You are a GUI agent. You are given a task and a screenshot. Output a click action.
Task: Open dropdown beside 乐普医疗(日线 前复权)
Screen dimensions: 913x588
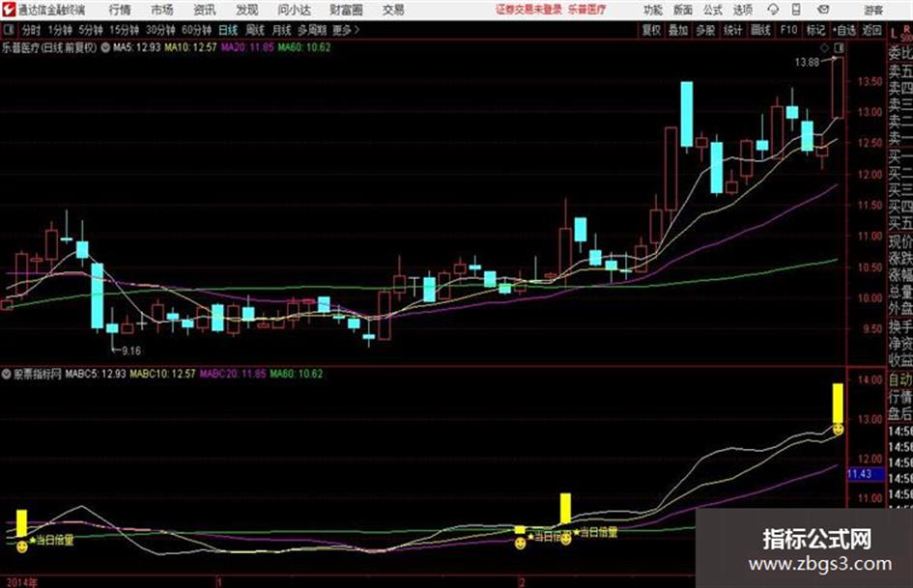[105, 47]
